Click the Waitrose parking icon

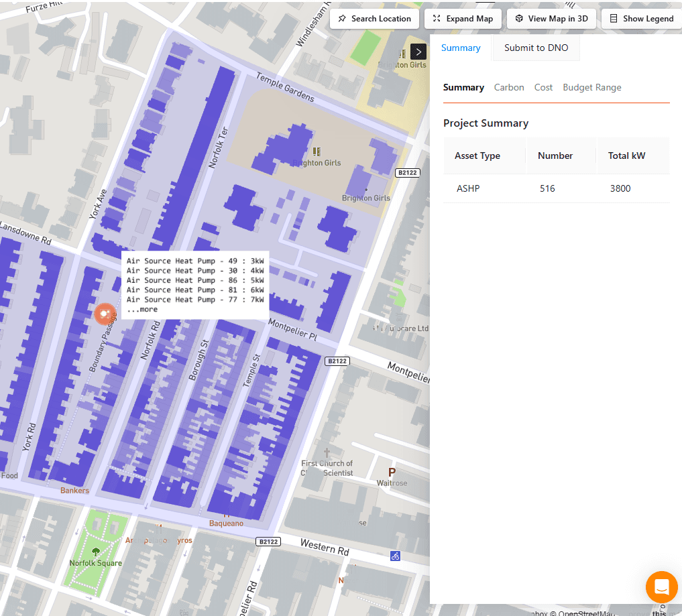392,471
